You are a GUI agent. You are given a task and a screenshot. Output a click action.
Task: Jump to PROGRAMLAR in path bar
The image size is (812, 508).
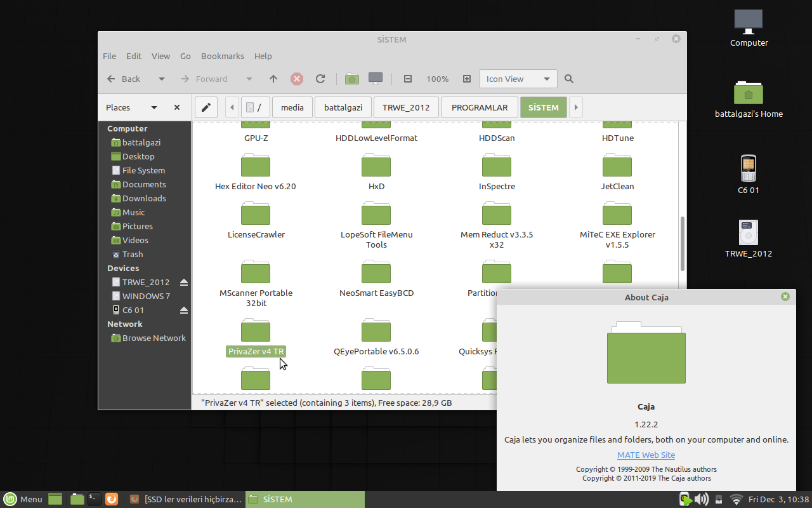click(x=480, y=107)
